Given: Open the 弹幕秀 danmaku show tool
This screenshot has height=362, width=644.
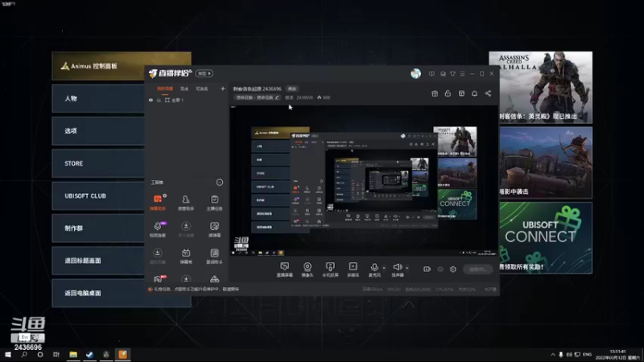Looking at the screenshot, I should pos(186,256).
